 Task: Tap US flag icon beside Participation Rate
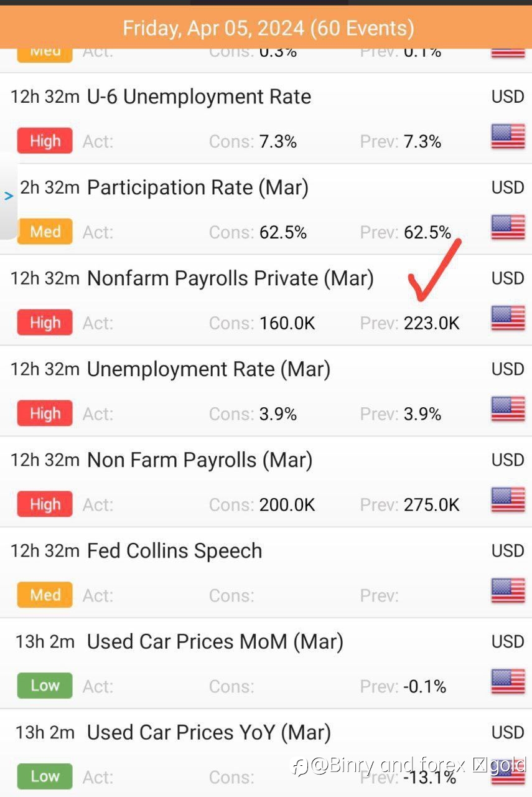pos(508,227)
